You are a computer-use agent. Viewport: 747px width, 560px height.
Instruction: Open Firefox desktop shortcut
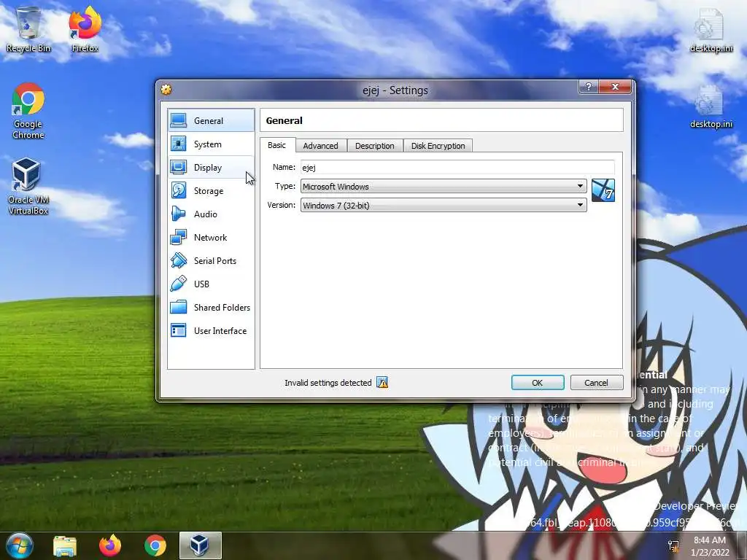85,30
